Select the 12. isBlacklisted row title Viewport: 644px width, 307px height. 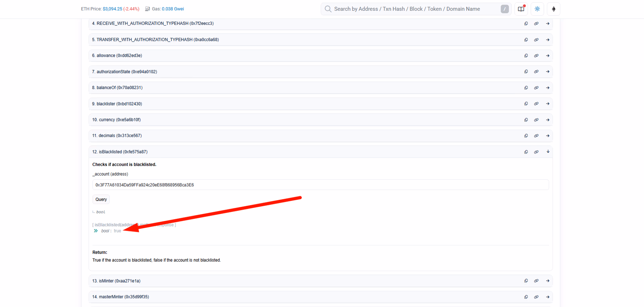tap(120, 152)
